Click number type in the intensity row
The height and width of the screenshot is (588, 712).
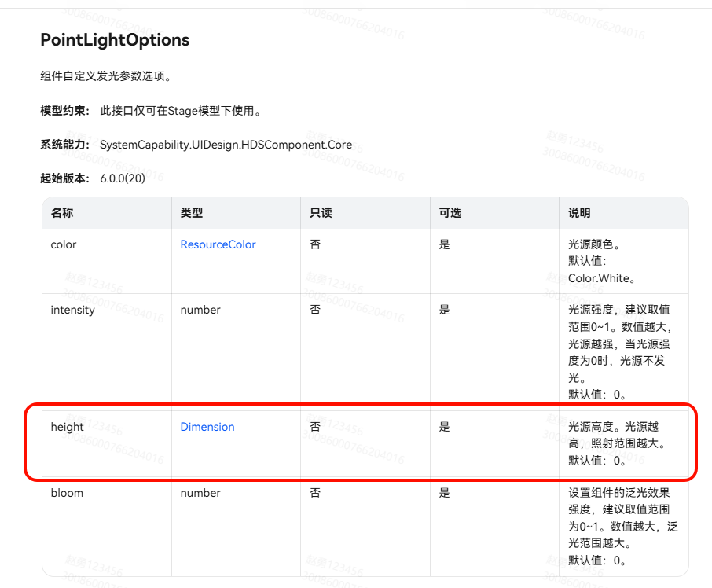pyautogui.click(x=200, y=310)
